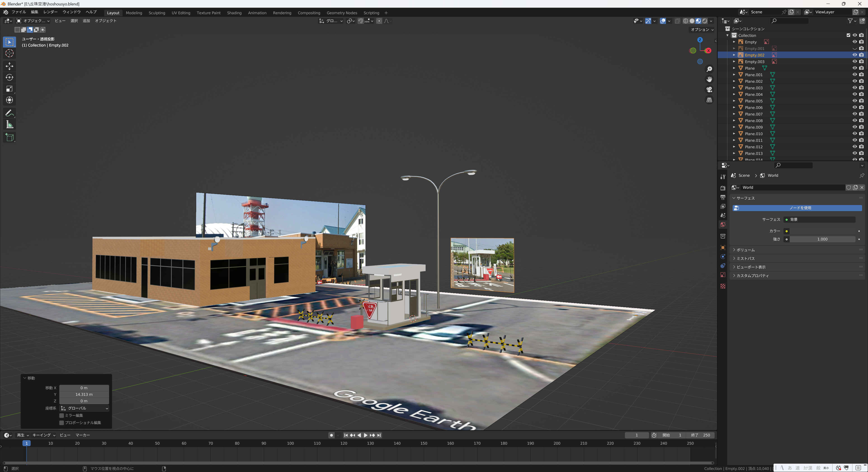Open the Scene properties tab
The image size is (868, 472).
coord(722,215)
